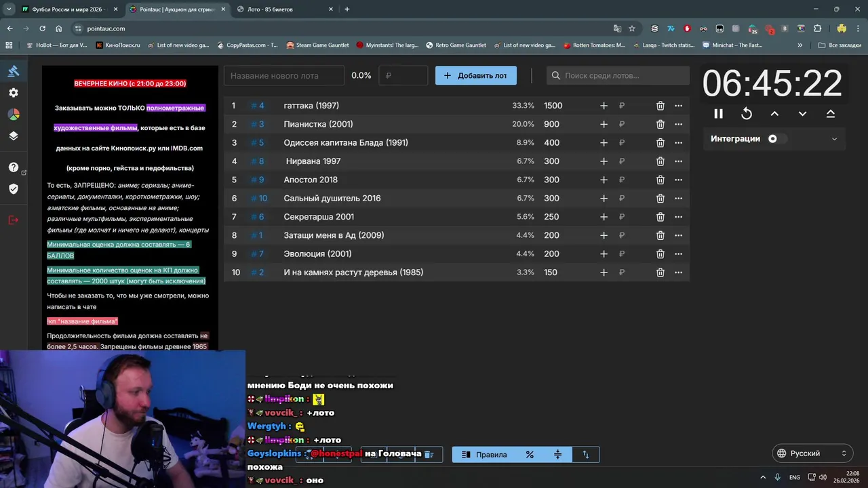Click the Добавить лот button

coord(476,75)
